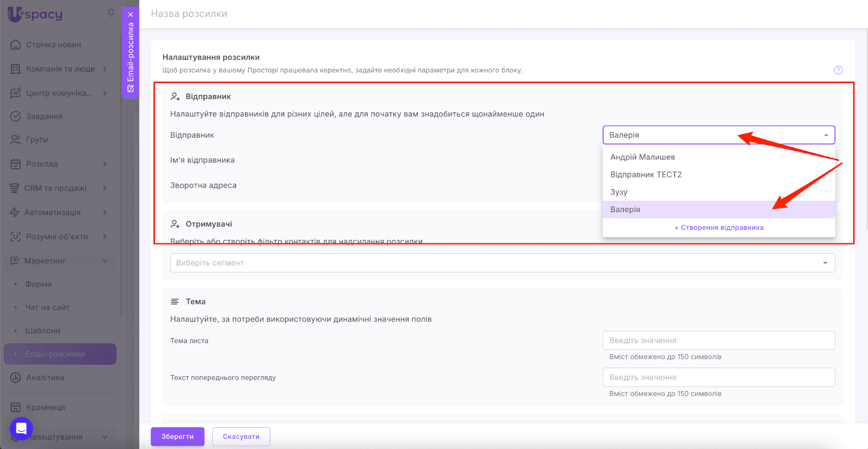
Task: Click the Крамниця store icon
Action: tap(16, 407)
